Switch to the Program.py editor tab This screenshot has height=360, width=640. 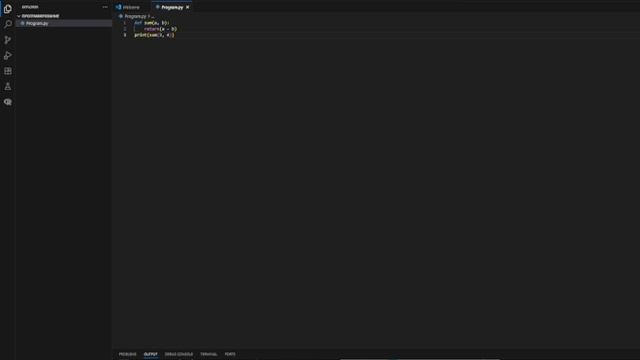point(172,7)
